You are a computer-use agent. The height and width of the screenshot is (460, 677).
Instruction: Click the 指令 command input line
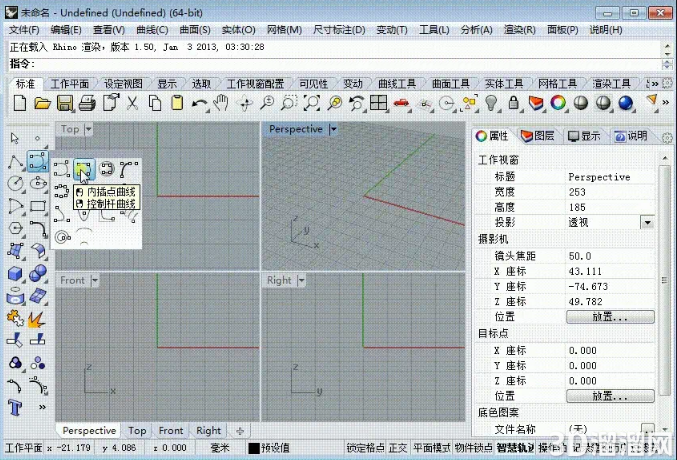point(335,64)
